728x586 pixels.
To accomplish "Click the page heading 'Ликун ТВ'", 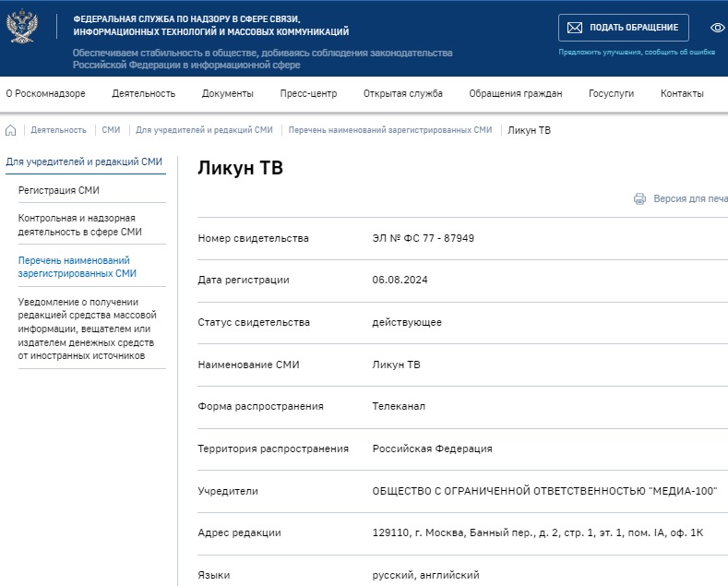I will point(241,168).
